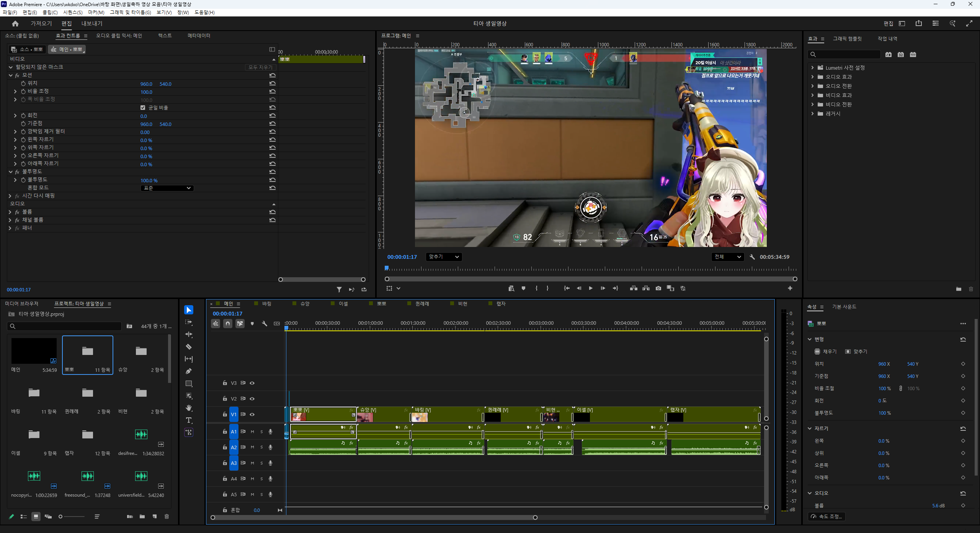Screen dimensions: 980x533
Task: Click the filter funnel icon in Effect Controls
Action: point(339,289)
